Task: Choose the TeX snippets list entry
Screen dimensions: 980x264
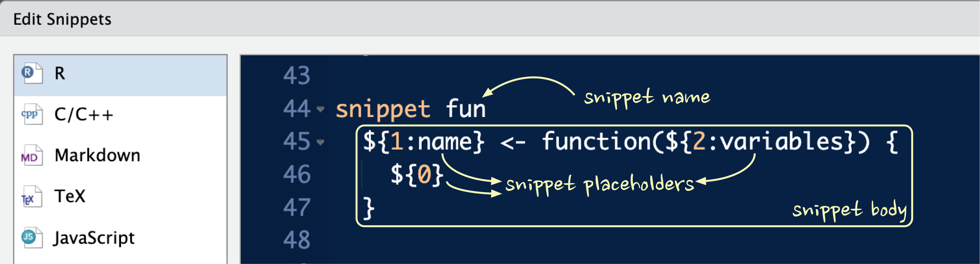Action: (121, 197)
